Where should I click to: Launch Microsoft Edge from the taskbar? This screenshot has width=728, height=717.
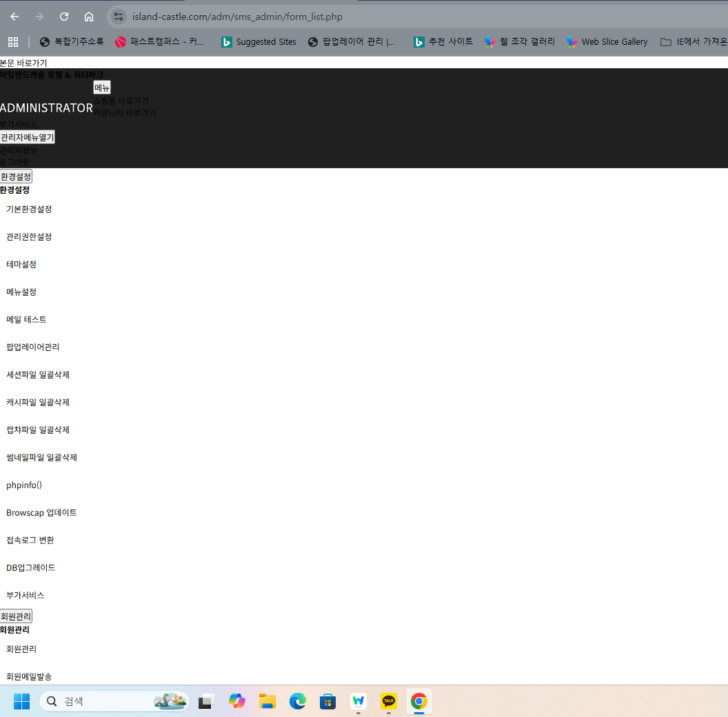pos(297,701)
